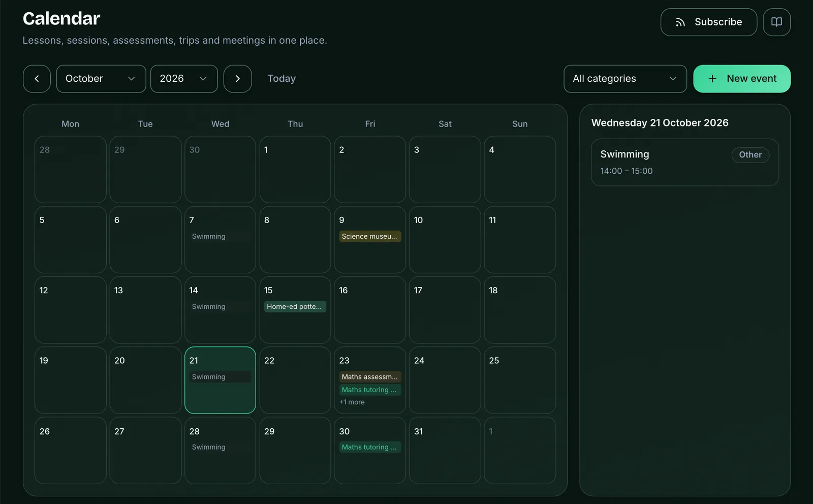Click the Wednesday 21 October 2026 heading

[x=660, y=123]
